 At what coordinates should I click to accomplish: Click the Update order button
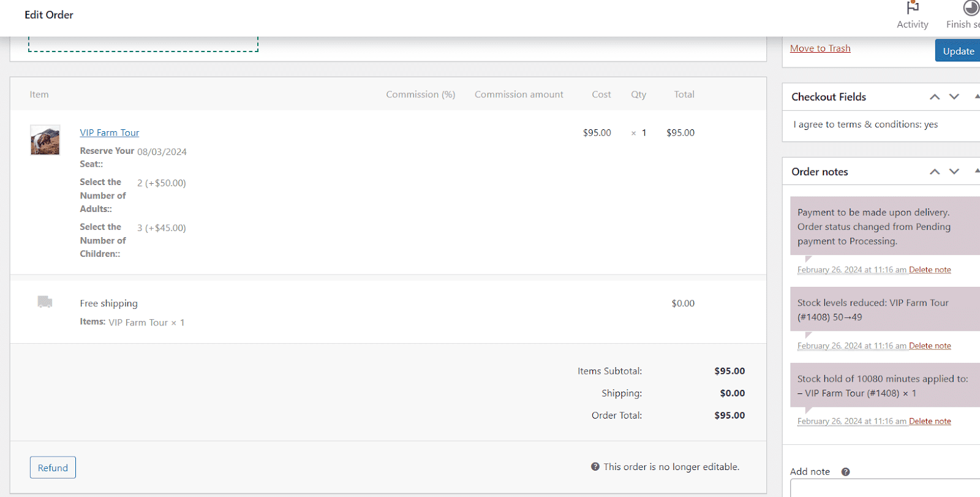pyautogui.click(x=958, y=51)
